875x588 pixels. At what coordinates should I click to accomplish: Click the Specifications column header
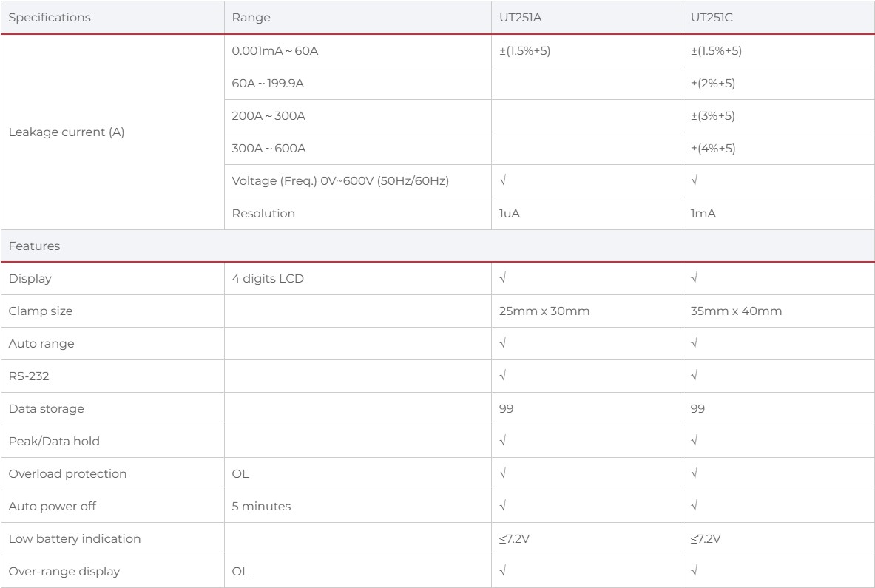[x=49, y=17]
